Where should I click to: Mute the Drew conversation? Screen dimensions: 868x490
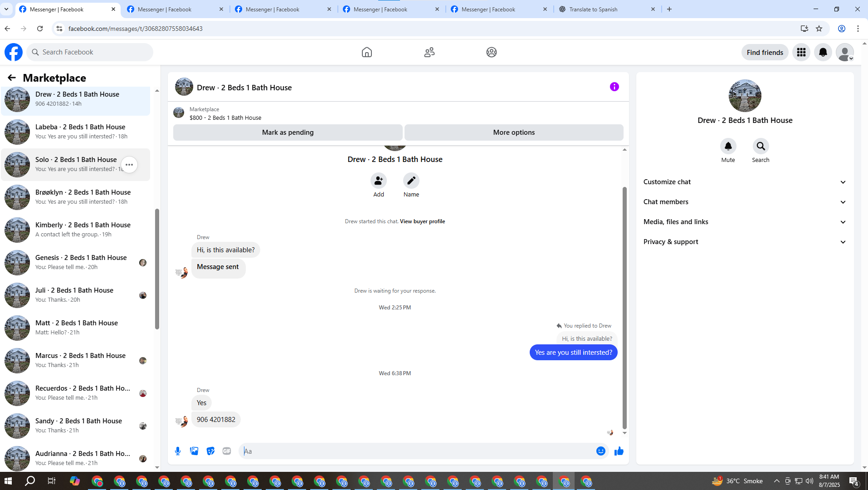pos(728,146)
